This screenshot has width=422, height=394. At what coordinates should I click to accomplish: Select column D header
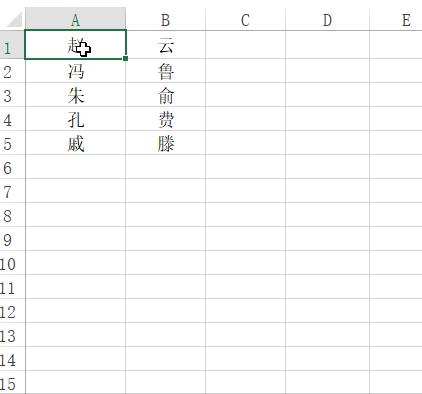(x=327, y=19)
